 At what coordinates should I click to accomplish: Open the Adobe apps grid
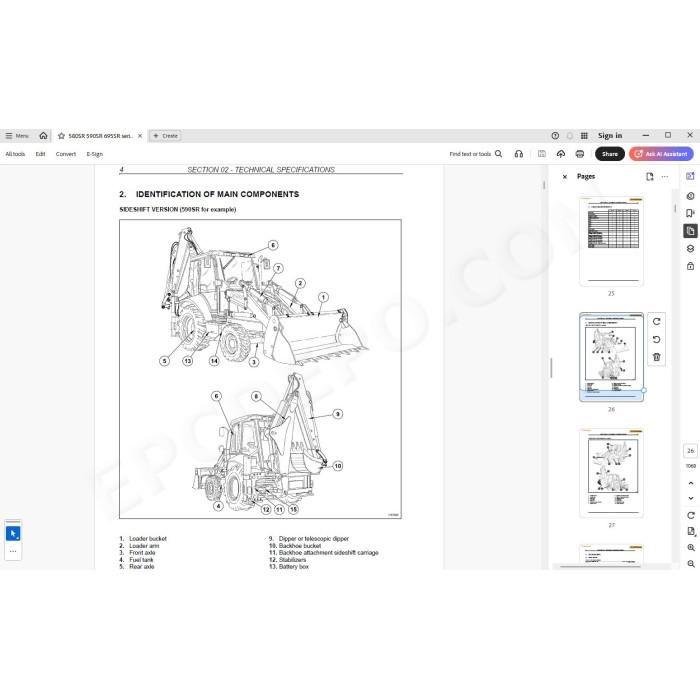coord(584,136)
